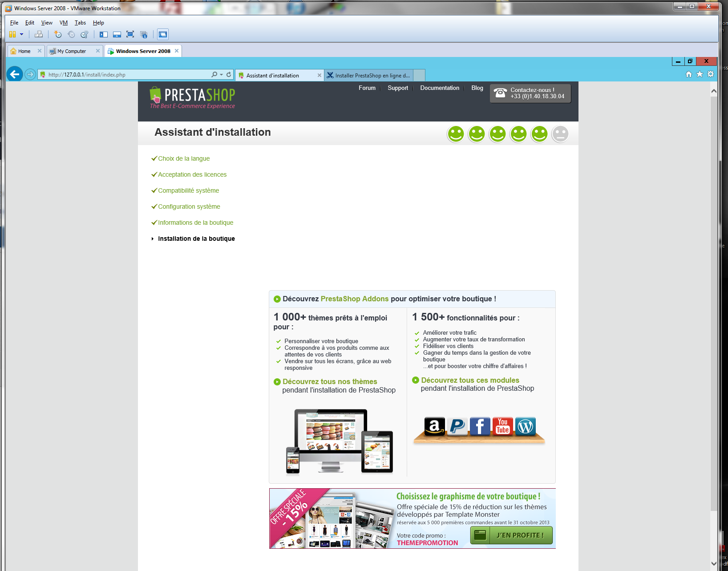Click the 'Acceptation des licences' step

point(192,174)
